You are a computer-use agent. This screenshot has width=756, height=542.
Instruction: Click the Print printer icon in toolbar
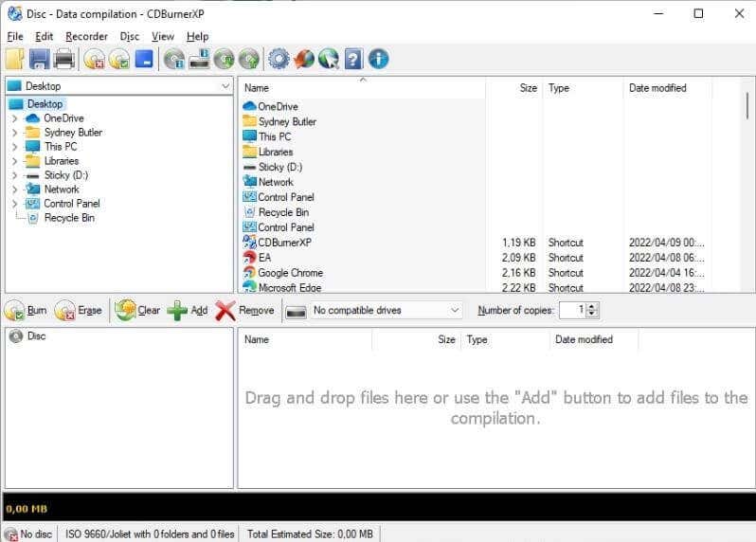point(64,60)
